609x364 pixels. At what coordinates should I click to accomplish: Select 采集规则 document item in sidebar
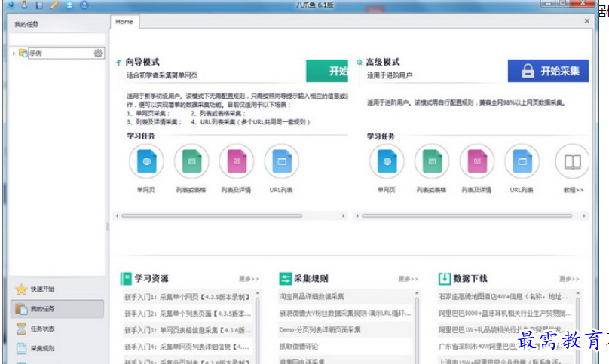coord(57,348)
